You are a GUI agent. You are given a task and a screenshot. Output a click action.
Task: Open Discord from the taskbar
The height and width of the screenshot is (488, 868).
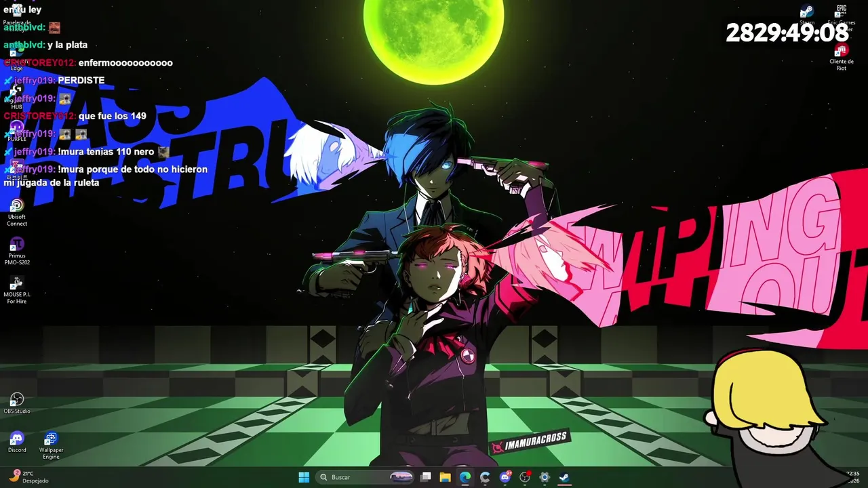tap(505, 477)
